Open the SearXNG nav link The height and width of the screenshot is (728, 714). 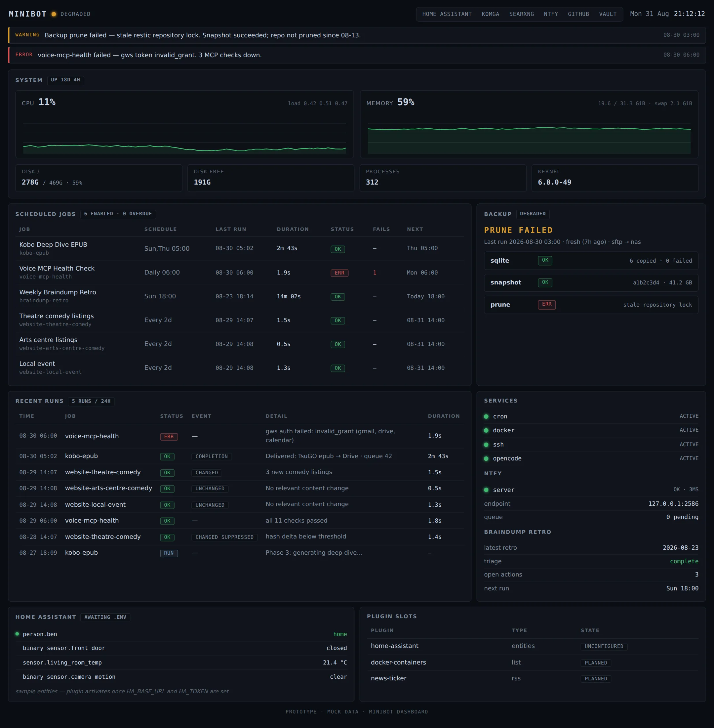[x=521, y=14]
